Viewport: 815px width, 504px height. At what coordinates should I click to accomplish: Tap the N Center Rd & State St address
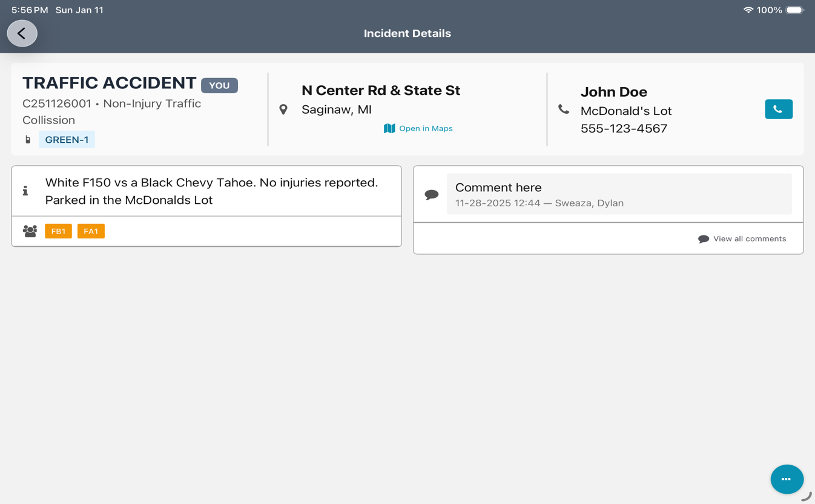pyautogui.click(x=381, y=91)
